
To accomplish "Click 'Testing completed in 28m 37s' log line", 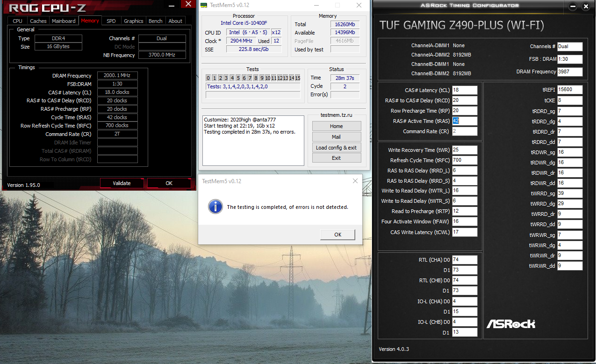I will 250,132.
